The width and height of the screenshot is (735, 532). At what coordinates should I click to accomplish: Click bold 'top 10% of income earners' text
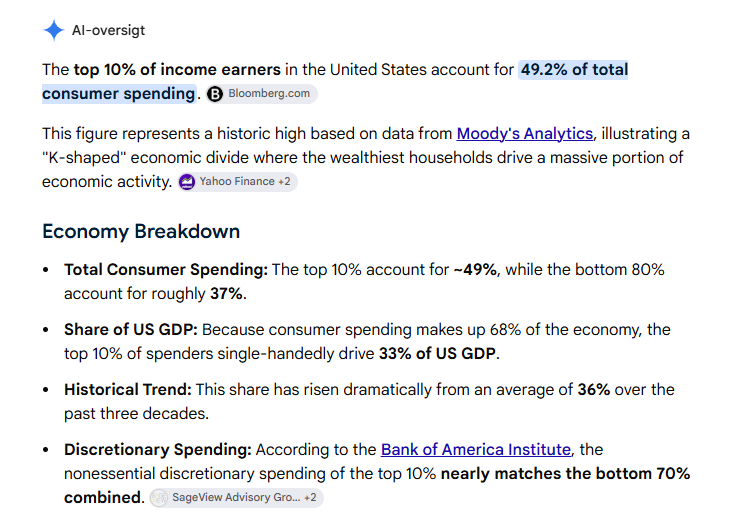click(177, 69)
